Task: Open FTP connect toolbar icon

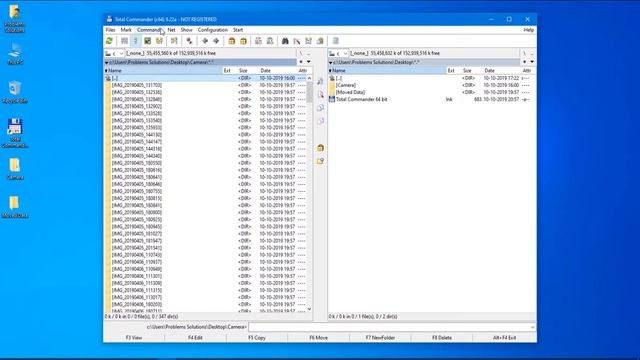Action: coord(258,41)
